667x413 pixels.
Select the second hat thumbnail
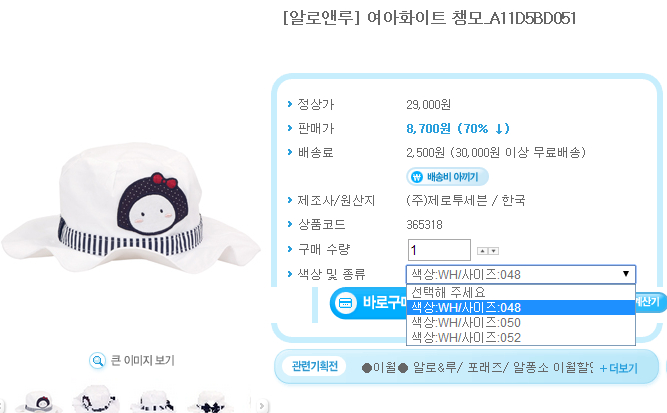coord(97,400)
